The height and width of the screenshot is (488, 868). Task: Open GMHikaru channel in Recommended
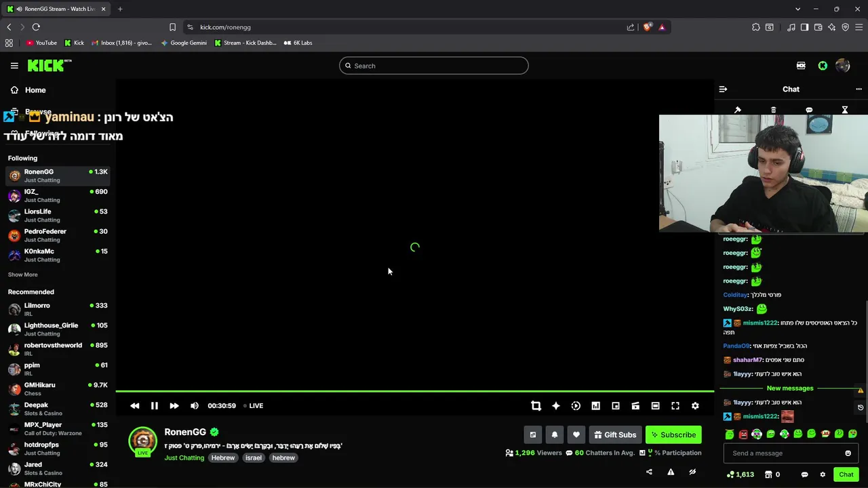(58, 388)
